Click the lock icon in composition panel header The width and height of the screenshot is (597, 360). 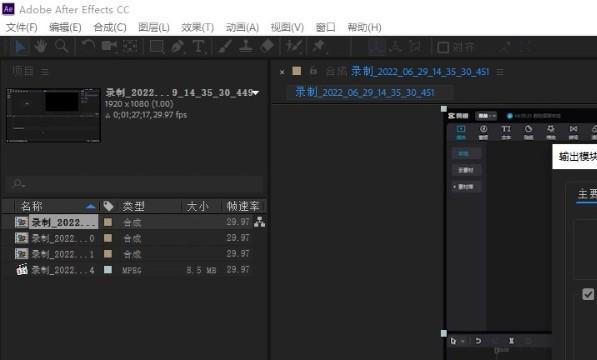point(313,71)
